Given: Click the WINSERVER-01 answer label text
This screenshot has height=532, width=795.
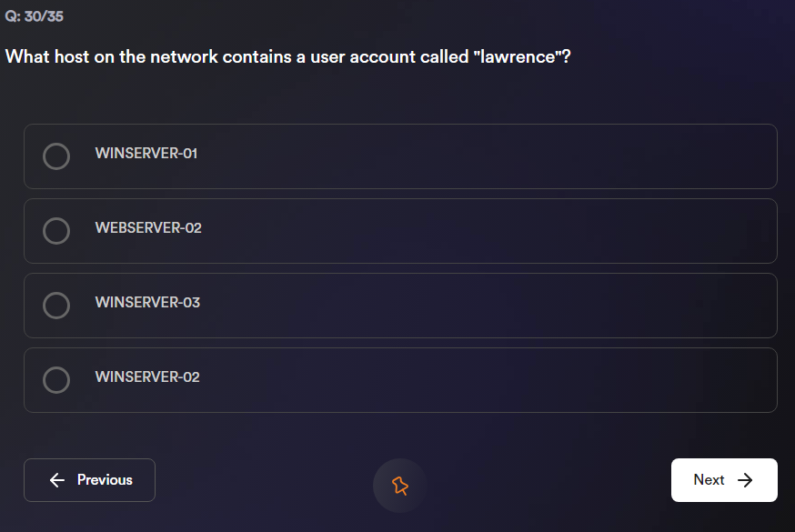Looking at the screenshot, I should (x=146, y=154).
